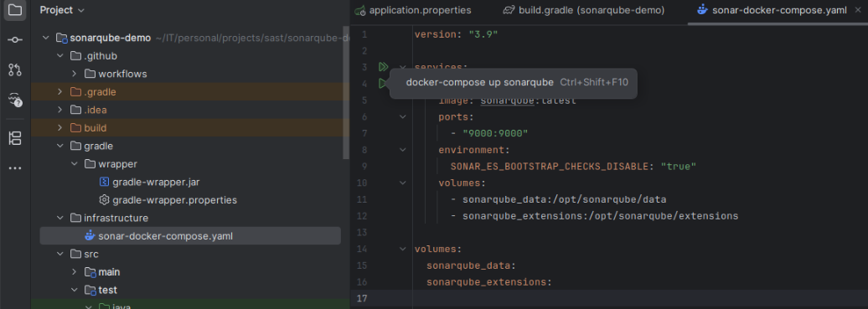The height and width of the screenshot is (309, 868).
Task: Click the .idea folder icon
Action: point(76,110)
